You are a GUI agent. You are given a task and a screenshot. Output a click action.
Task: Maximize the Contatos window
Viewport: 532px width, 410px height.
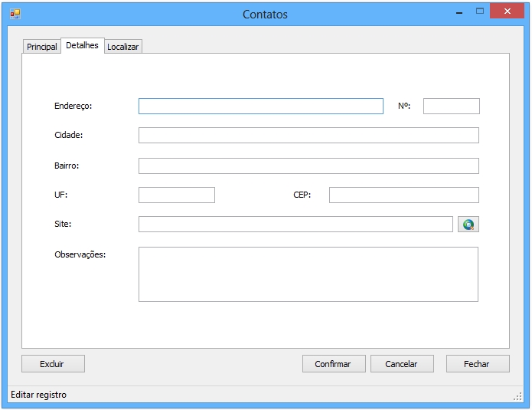[x=480, y=11]
